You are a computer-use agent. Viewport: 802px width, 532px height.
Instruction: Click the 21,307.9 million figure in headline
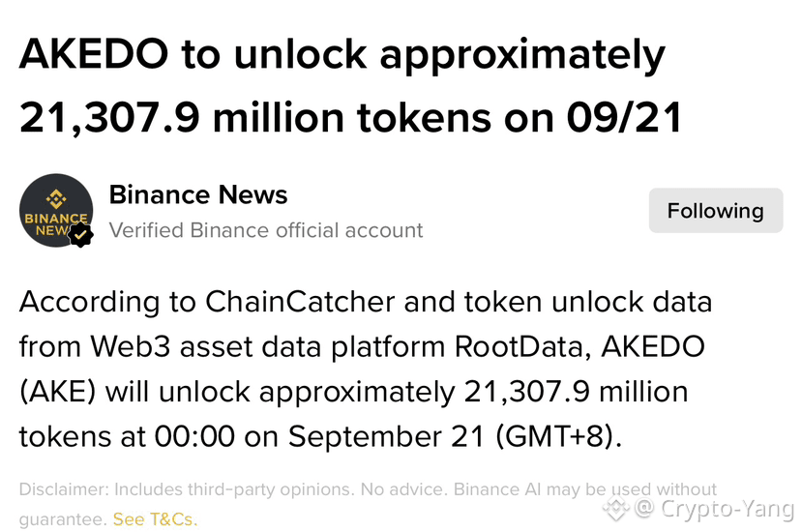[x=182, y=118]
